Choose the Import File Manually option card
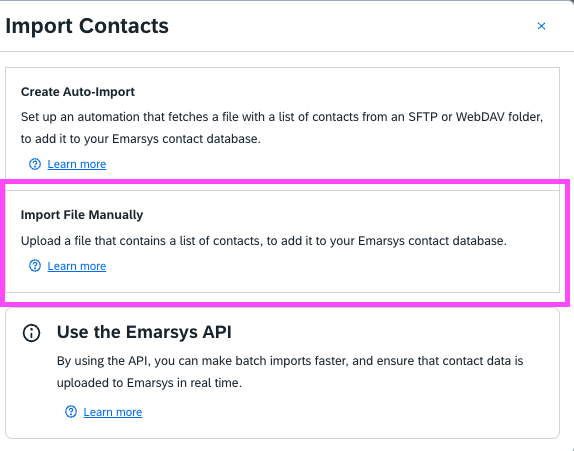 click(x=282, y=241)
